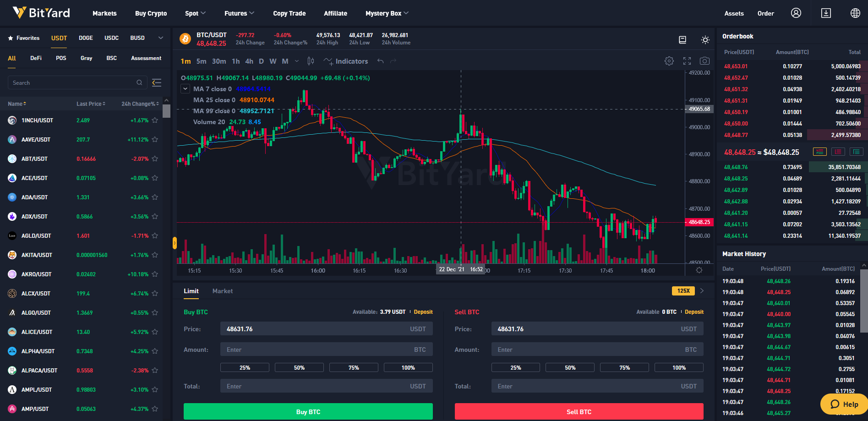Favorite the AAVE/USDT pair star
The height and width of the screenshot is (421, 868).
coord(155,140)
